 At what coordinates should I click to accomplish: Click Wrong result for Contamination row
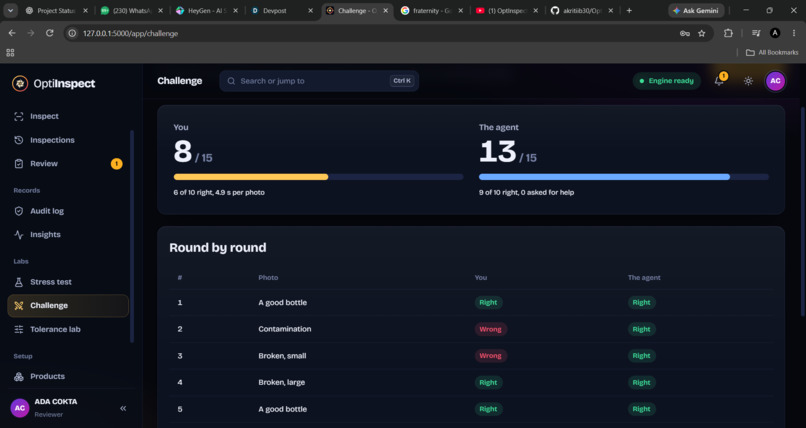490,329
